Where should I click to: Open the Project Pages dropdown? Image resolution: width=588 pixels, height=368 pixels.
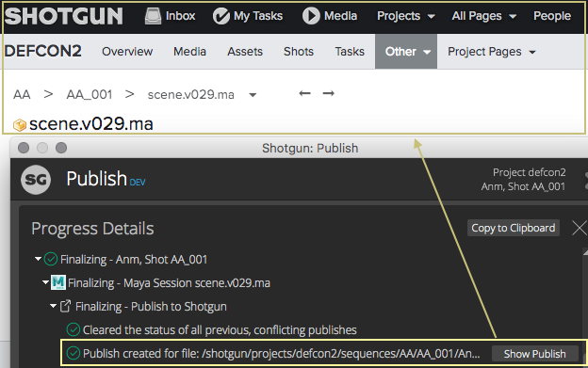pyautogui.click(x=491, y=51)
